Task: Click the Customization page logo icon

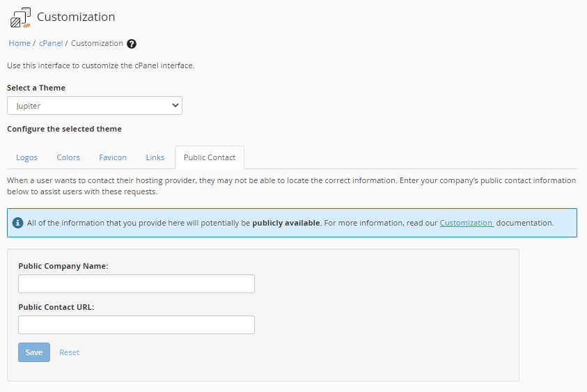Action: (x=20, y=17)
